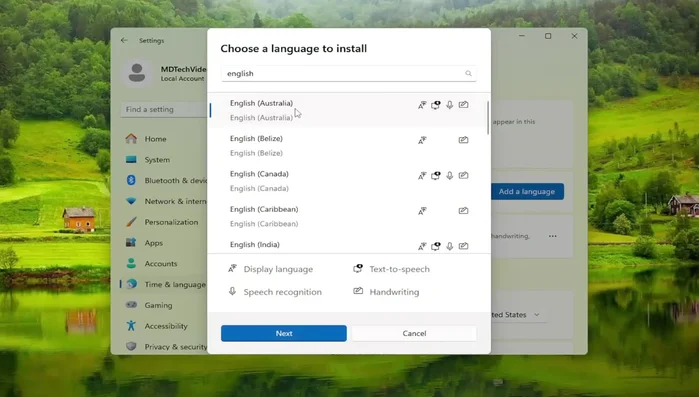The width and height of the screenshot is (699, 397).
Task: Click the language list scrollbar
Action: 488,118
